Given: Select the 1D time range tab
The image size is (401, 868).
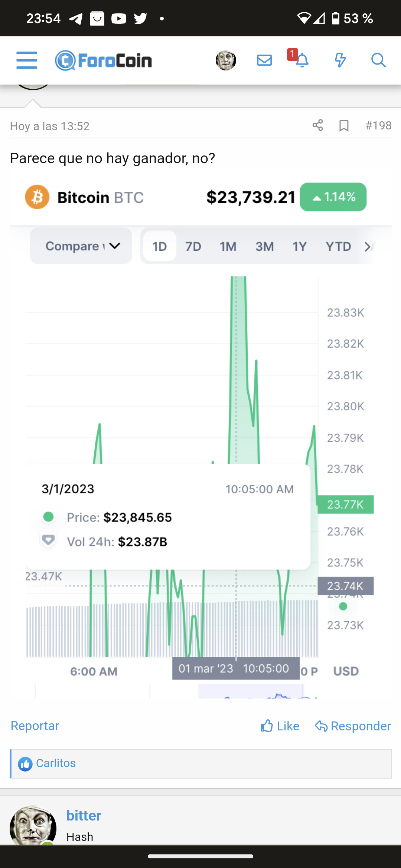Looking at the screenshot, I should pos(160,246).
